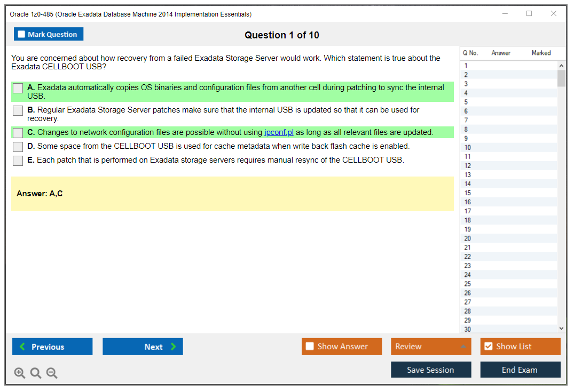This screenshot has height=392, width=574.
Task: Open the ipconf.pl hyperlink
Action: 279,132
